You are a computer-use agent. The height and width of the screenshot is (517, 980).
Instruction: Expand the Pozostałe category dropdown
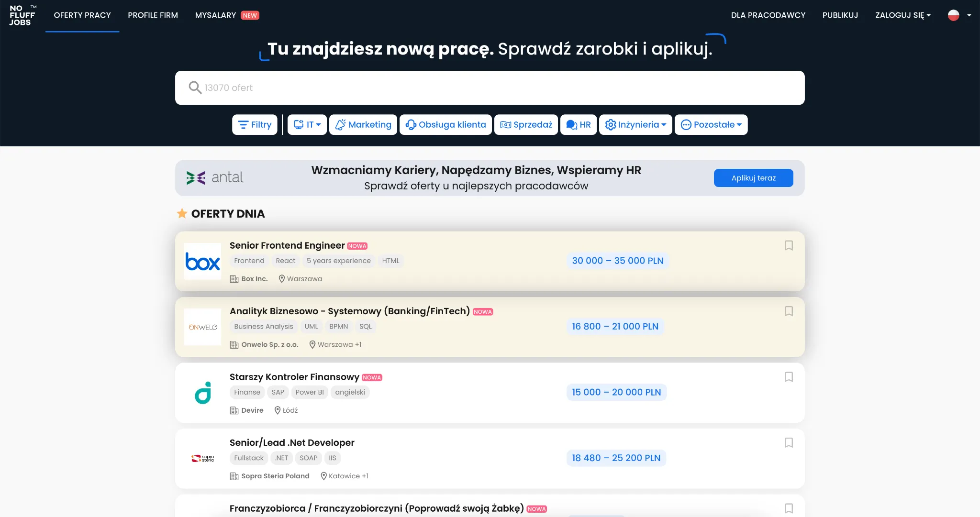click(711, 125)
